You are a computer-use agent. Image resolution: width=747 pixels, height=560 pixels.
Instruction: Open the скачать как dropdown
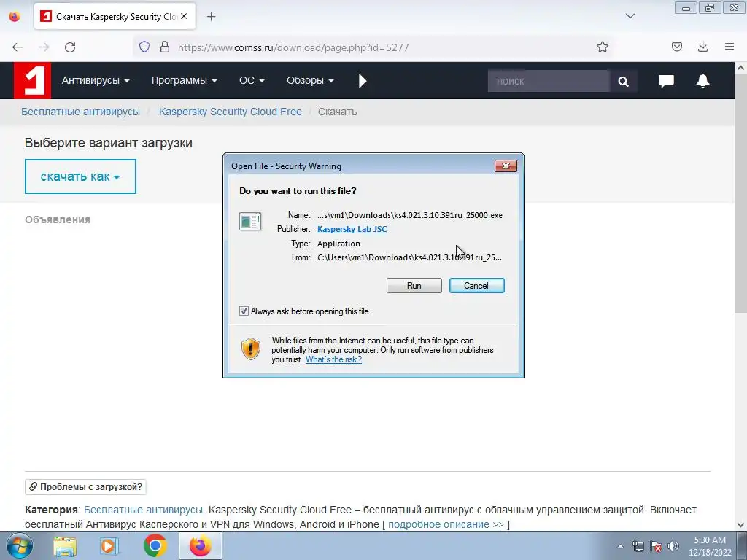click(x=80, y=176)
